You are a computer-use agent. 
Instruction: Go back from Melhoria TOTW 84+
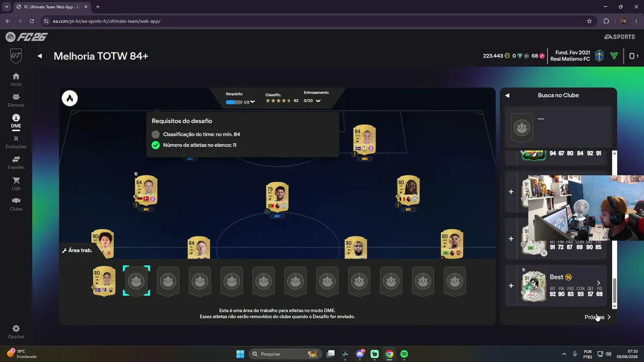[x=40, y=56]
